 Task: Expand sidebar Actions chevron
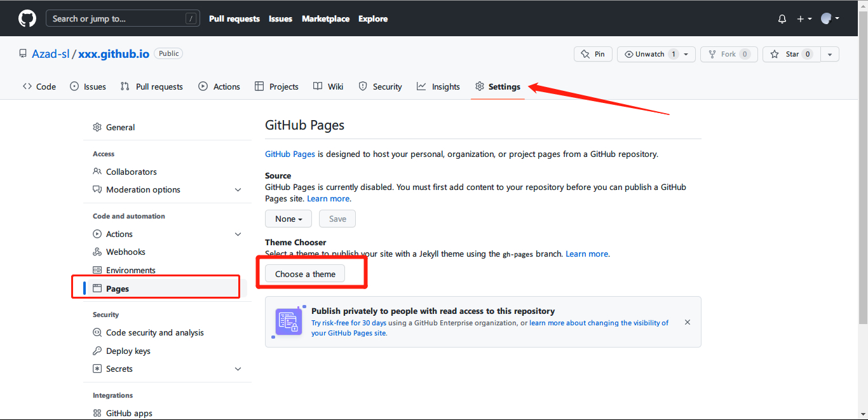tap(238, 234)
